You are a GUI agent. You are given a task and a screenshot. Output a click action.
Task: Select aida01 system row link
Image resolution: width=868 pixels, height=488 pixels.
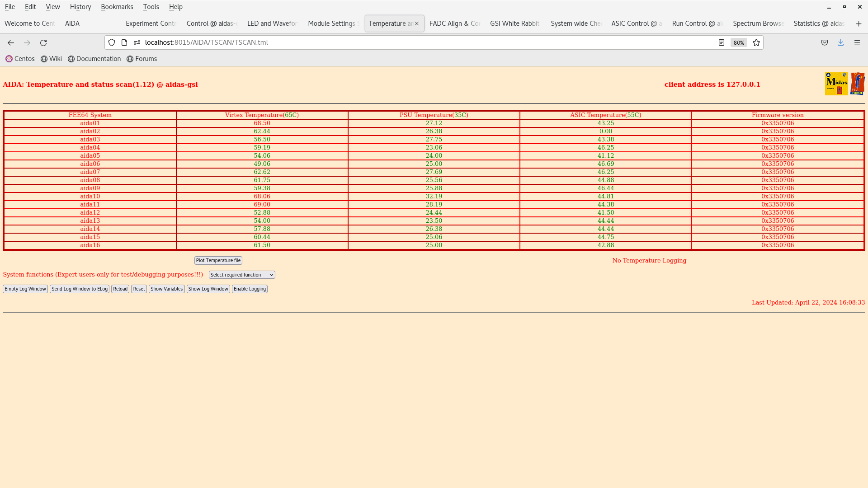[x=90, y=123]
